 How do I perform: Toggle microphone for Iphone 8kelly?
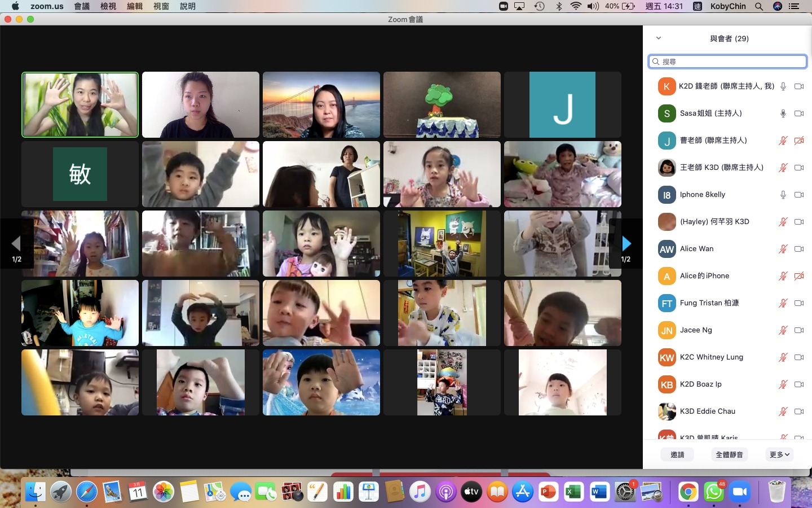(x=783, y=195)
